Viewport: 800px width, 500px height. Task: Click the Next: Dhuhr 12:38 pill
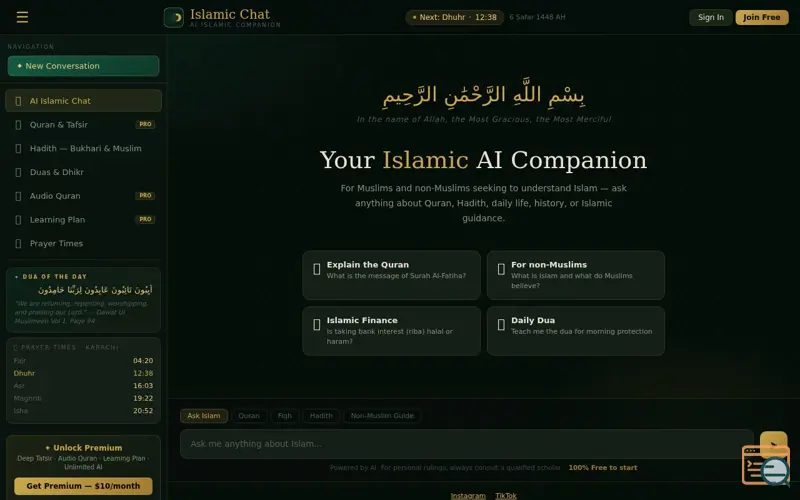click(455, 17)
